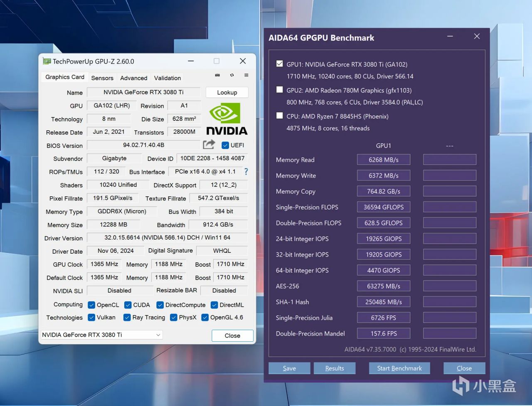Click the BIOS save/share arrow icon
This screenshot has height=406, width=532.
click(x=209, y=144)
